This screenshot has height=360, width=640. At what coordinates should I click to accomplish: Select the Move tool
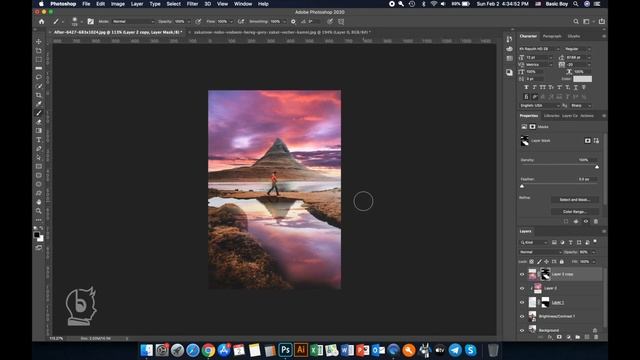click(x=39, y=42)
